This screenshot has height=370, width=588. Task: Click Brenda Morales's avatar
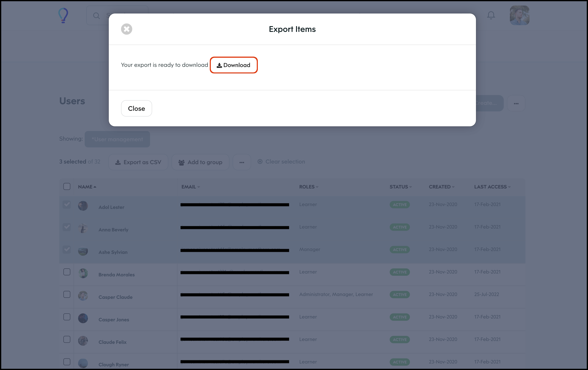[83, 273]
